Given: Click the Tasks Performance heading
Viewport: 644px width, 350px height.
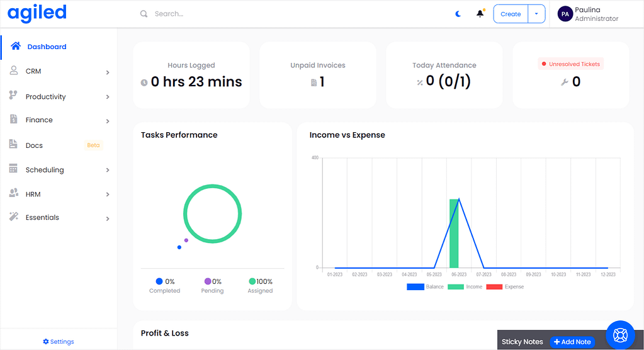Looking at the screenshot, I should coord(179,135).
